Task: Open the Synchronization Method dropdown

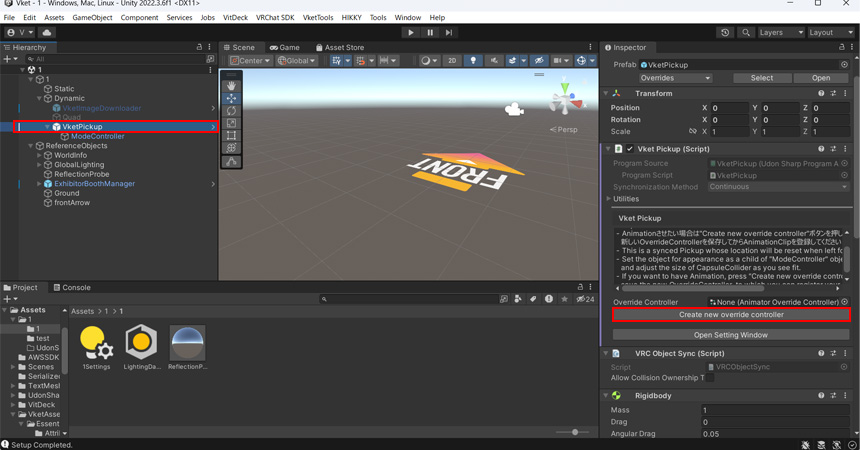Action: (x=778, y=187)
